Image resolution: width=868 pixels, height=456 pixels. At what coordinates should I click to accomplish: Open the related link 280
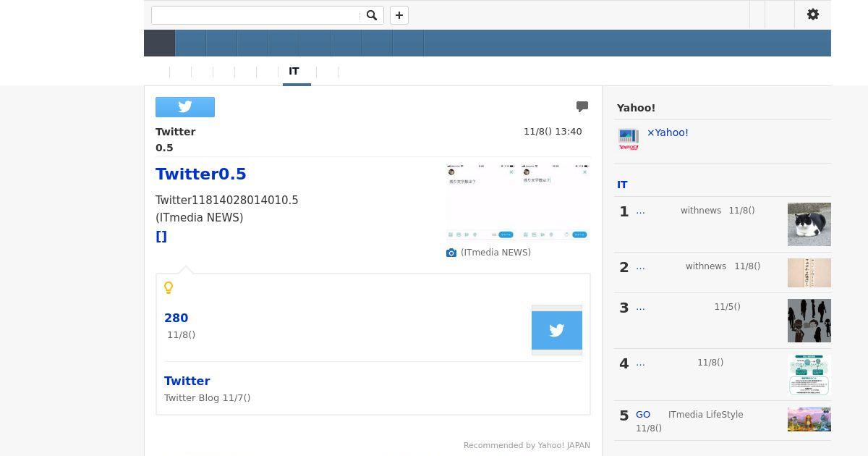[176, 318]
